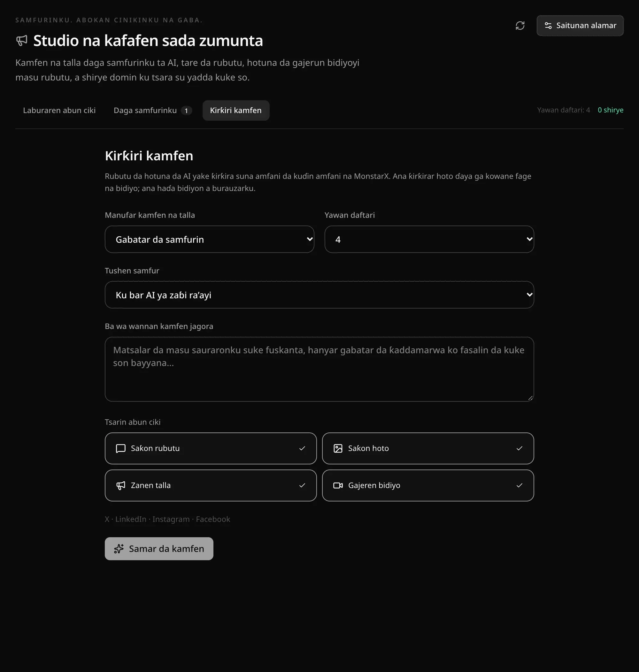
Task: Click the Samar da kamfen button
Action: coord(159,549)
